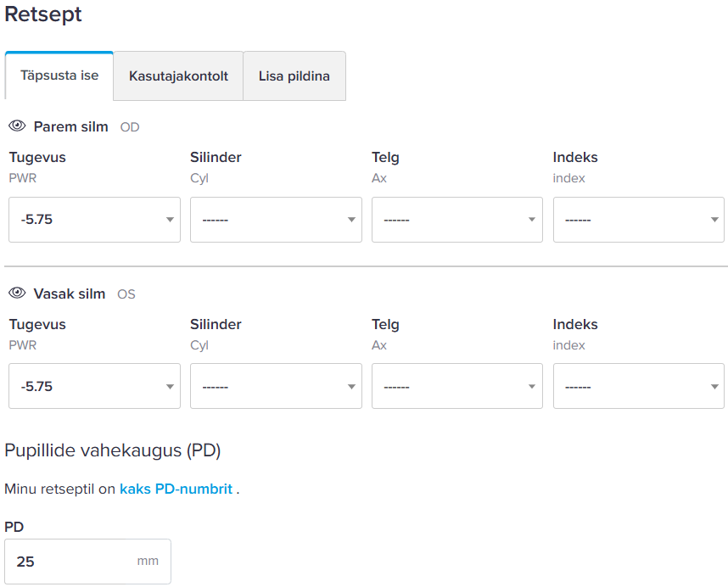Follow the kaks PD-numbrit link
This screenshot has height=587, width=728.
point(176,489)
